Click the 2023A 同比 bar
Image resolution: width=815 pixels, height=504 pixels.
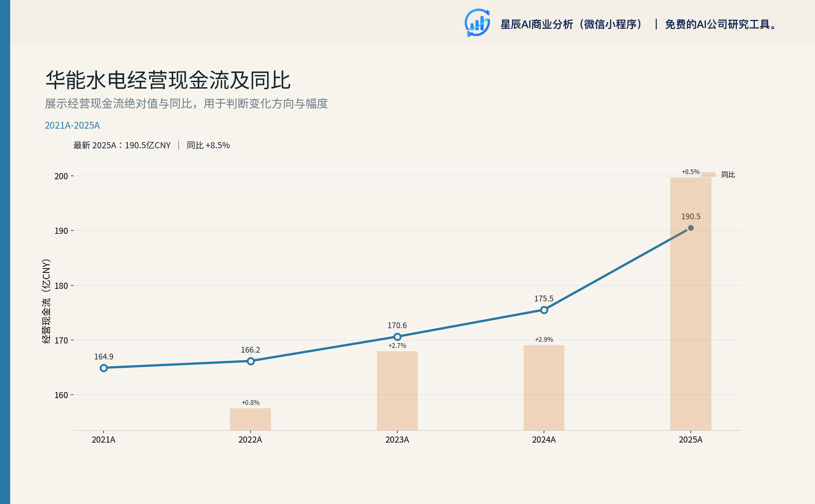(x=397, y=391)
